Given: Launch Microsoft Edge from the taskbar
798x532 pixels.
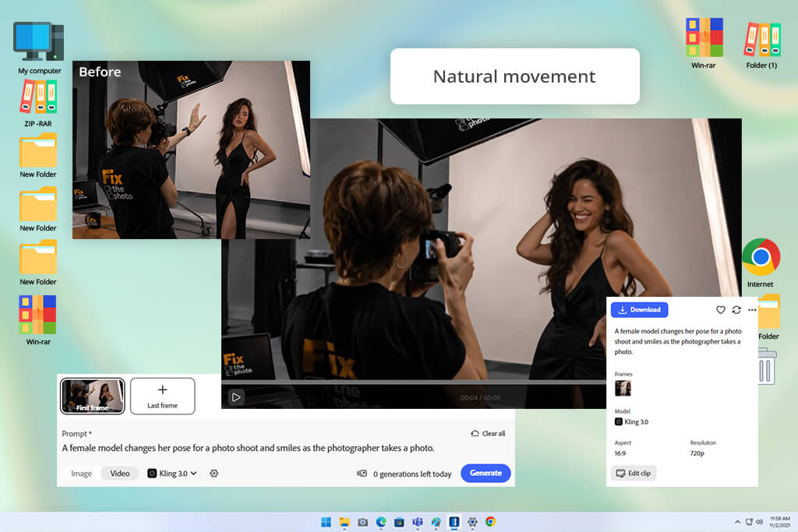Looking at the screenshot, I should (x=381, y=522).
